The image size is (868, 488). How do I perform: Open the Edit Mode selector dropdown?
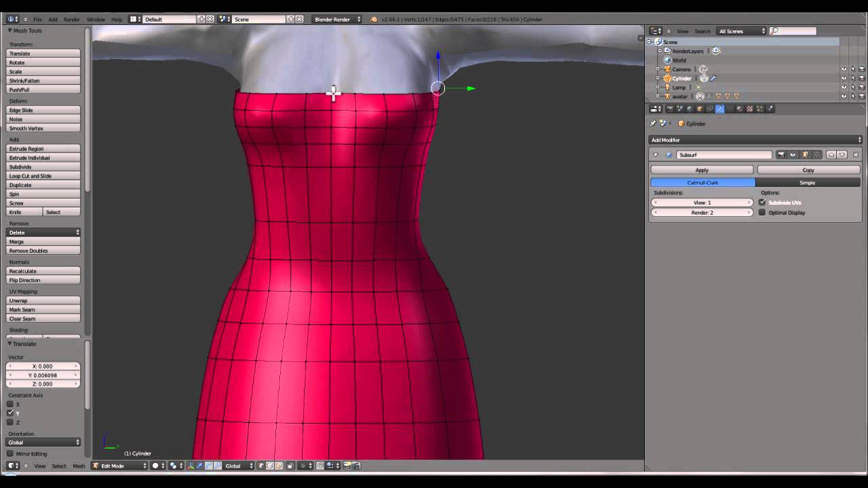119,466
